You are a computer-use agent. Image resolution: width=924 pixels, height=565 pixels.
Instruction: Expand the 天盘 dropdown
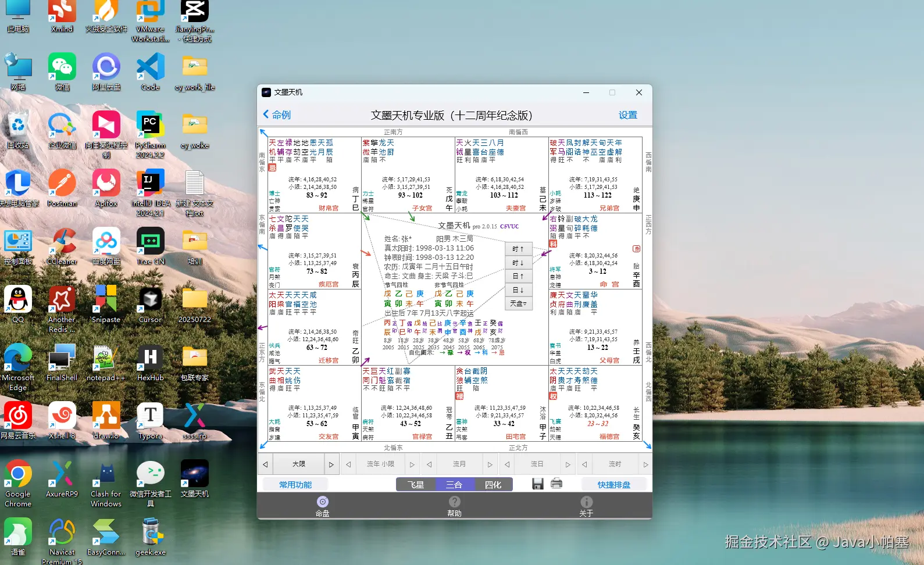(518, 303)
